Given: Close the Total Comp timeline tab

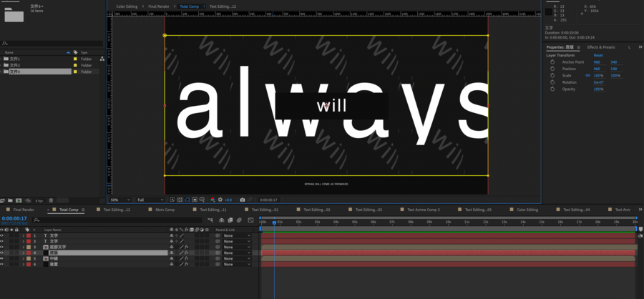Looking at the screenshot, I should point(49,210).
